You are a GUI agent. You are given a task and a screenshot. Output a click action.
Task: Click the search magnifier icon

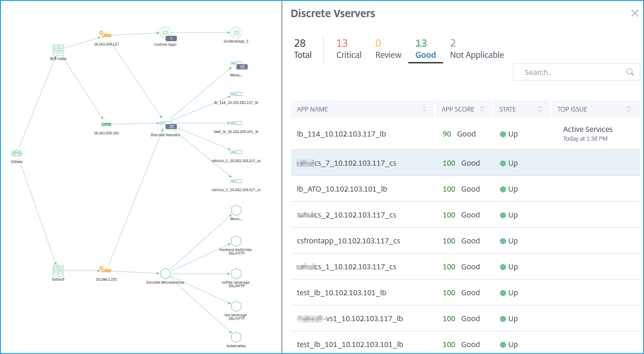click(630, 72)
